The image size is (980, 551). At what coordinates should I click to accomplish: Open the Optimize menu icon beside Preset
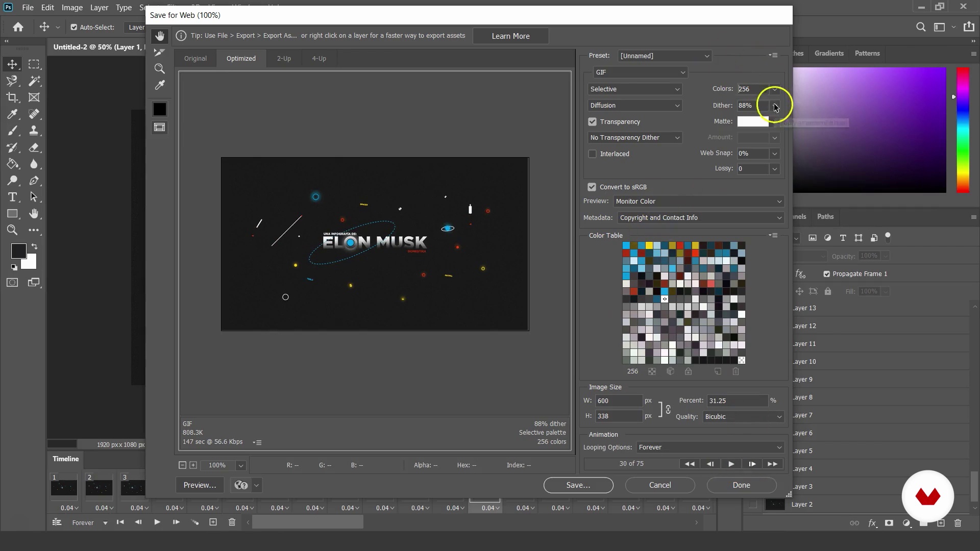pyautogui.click(x=773, y=55)
